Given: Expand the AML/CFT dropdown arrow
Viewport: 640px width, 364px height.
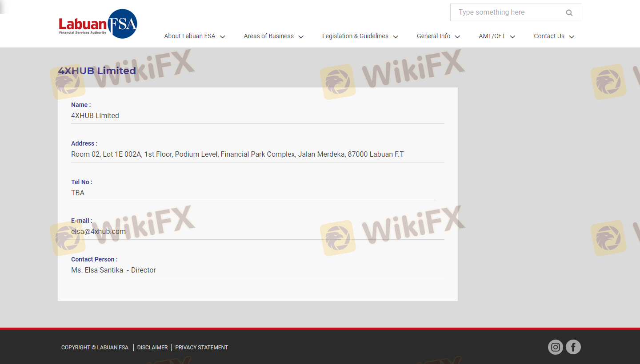Looking at the screenshot, I should coord(512,37).
